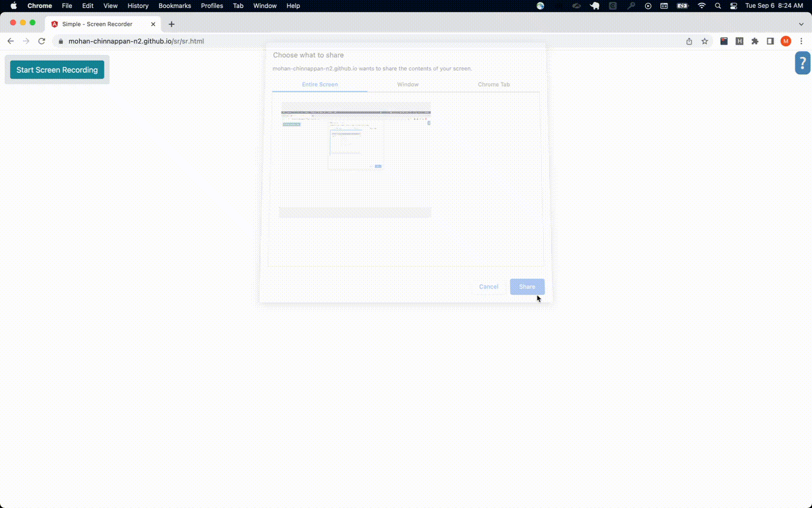
Task: Open the History menu
Action: 138,6
